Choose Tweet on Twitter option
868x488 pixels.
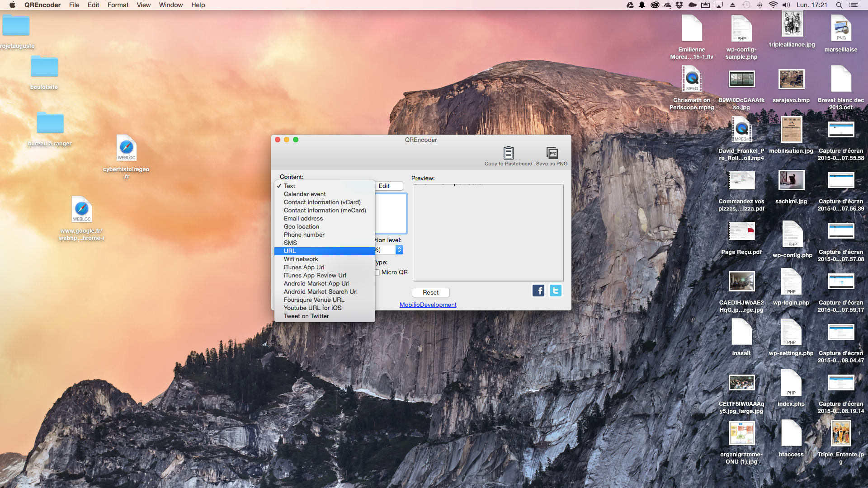click(x=325, y=316)
